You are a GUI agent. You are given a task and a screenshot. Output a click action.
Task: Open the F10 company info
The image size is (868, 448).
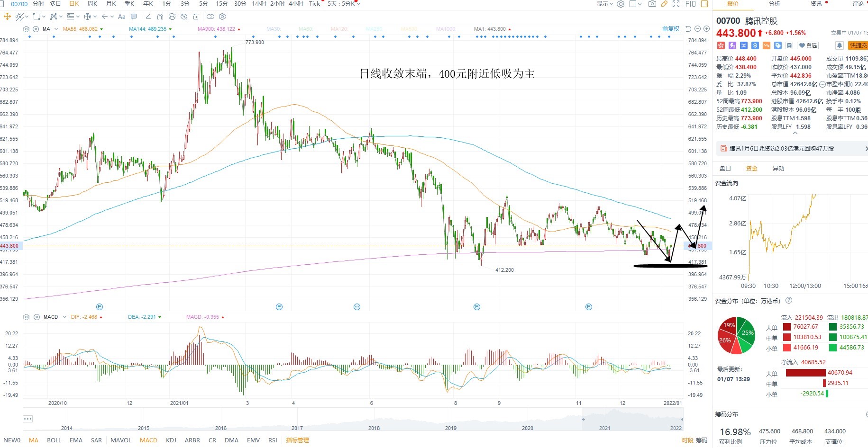pyautogui.click(x=690, y=4)
